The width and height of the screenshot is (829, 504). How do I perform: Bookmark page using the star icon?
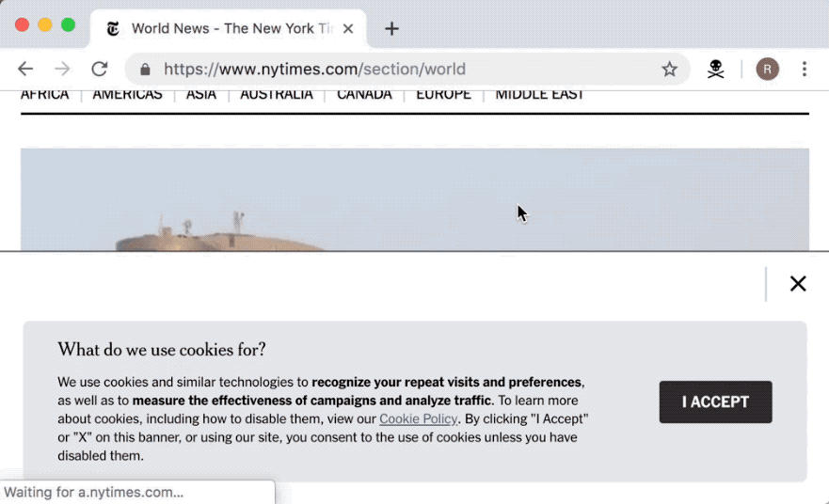[669, 69]
